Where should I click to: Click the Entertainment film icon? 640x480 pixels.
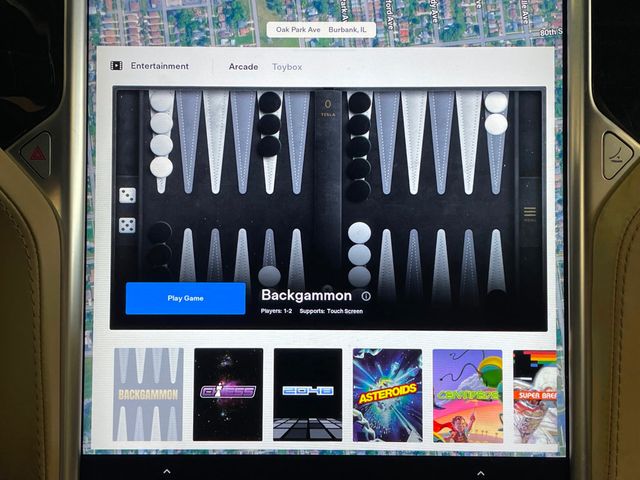click(x=117, y=66)
